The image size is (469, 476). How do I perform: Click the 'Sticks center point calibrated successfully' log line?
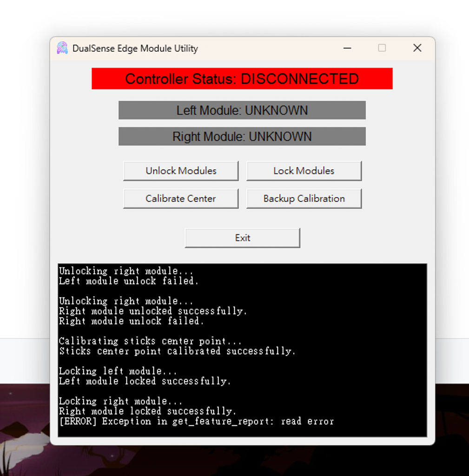(x=177, y=351)
